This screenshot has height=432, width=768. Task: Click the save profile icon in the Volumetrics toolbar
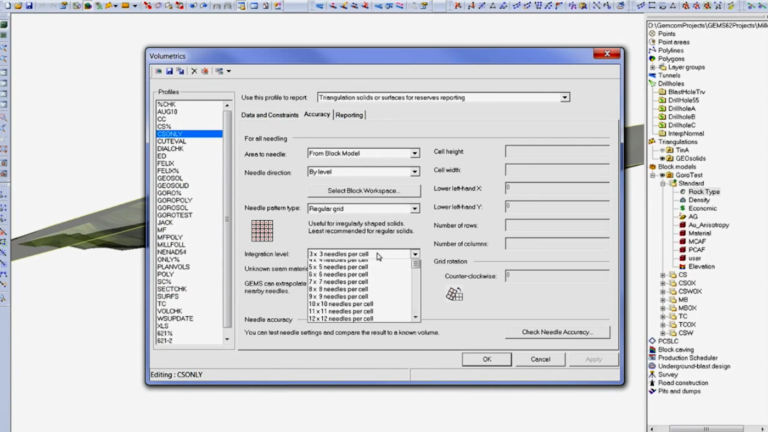pos(169,71)
